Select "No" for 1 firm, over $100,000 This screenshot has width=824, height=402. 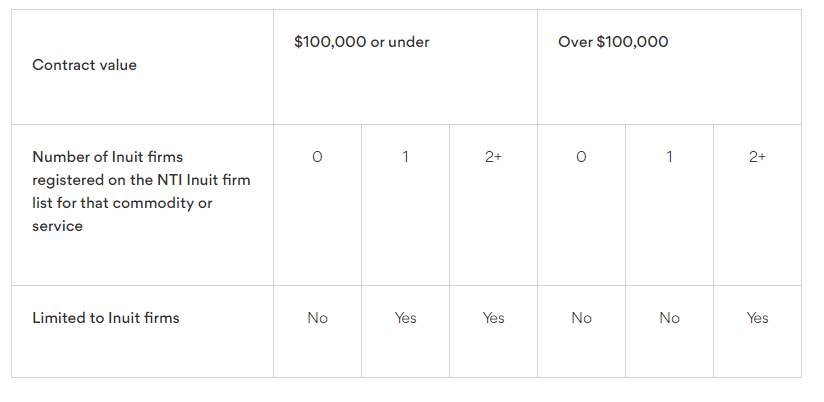tap(669, 318)
